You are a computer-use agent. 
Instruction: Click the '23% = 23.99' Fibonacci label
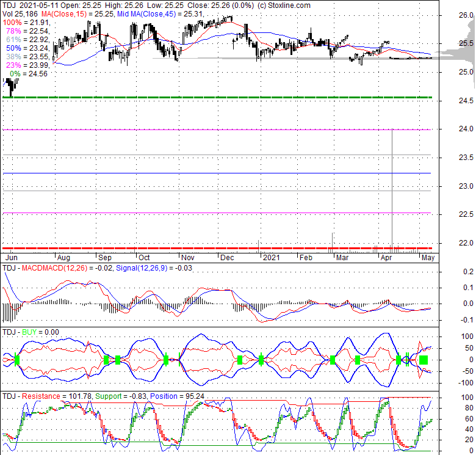click(27, 65)
